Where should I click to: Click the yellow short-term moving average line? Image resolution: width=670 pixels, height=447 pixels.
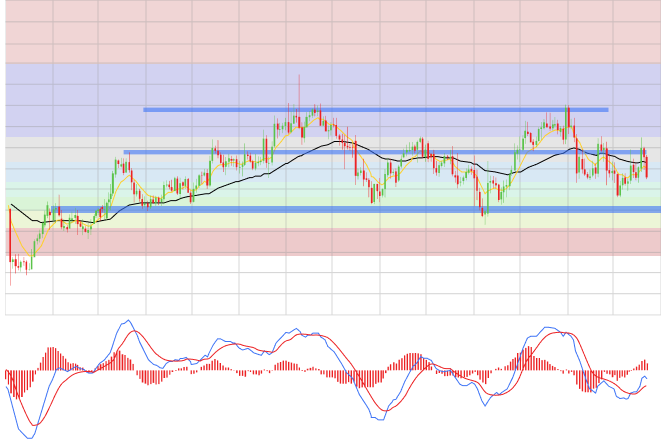click(x=130, y=185)
